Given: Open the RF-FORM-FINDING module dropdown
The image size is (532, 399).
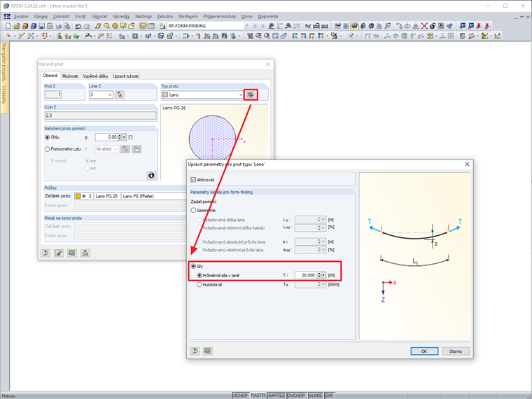Looking at the screenshot, I should (246, 26).
